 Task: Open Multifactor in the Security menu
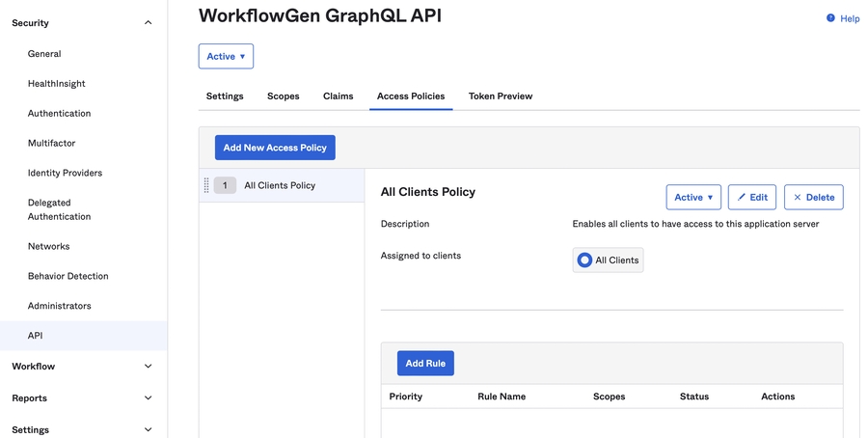coord(51,143)
